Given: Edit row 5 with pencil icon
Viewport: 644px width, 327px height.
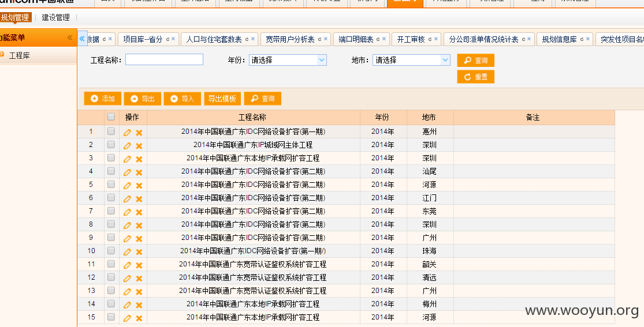Looking at the screenshot, I should pyautogui.click(x=127, y=186).
